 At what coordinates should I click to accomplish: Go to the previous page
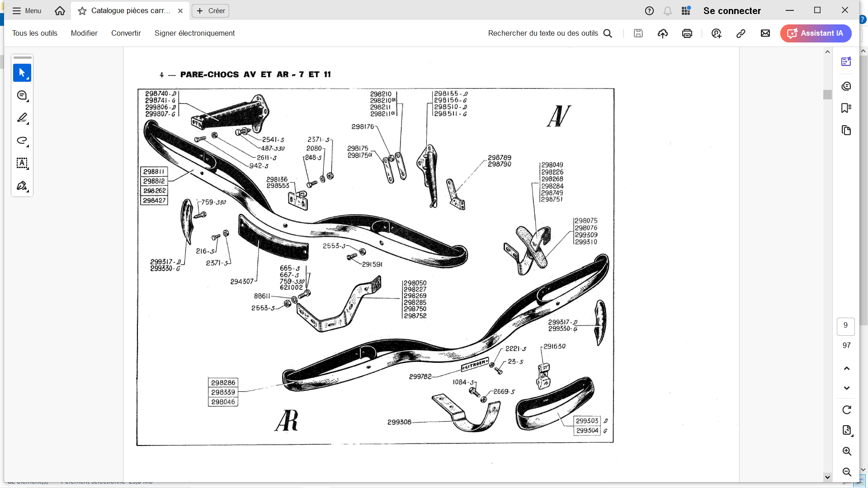(847, 368)
